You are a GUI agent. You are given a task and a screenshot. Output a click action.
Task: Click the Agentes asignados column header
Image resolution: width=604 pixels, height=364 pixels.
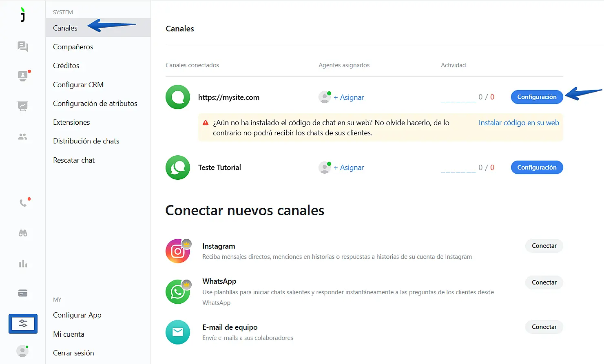coord(344,65)
